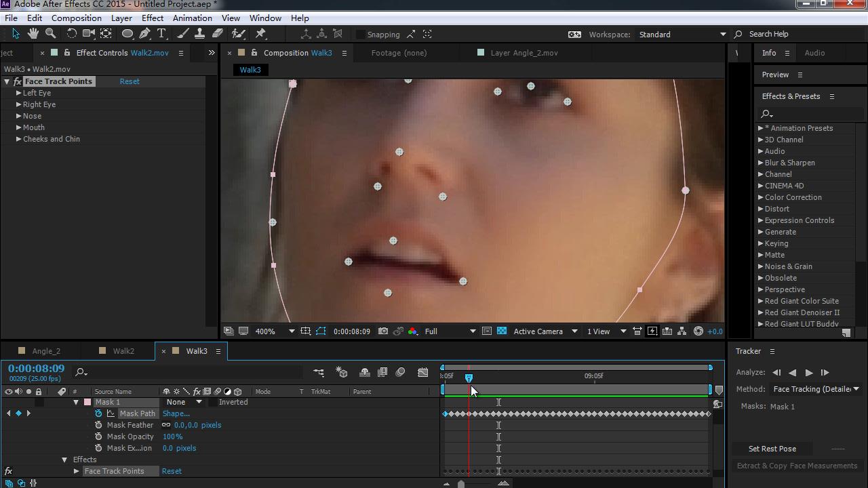Screen dimensions: 868x488
Task: Select the Selection arrow tool
Action: point(16,34)
